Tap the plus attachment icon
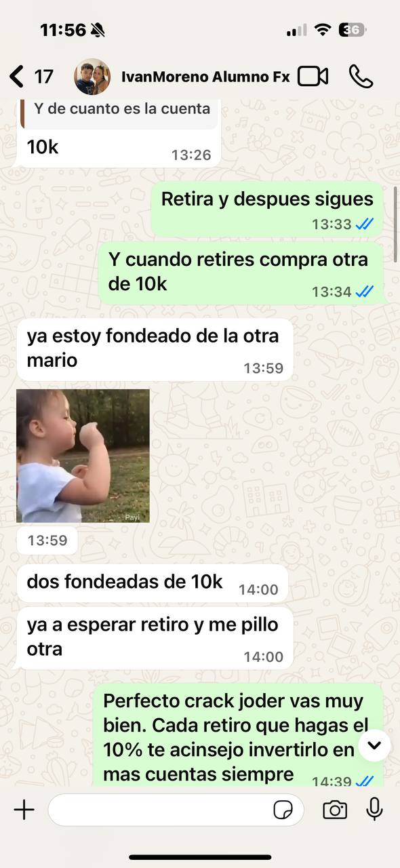Screen dimensions: 400x868 coord(24,809)
